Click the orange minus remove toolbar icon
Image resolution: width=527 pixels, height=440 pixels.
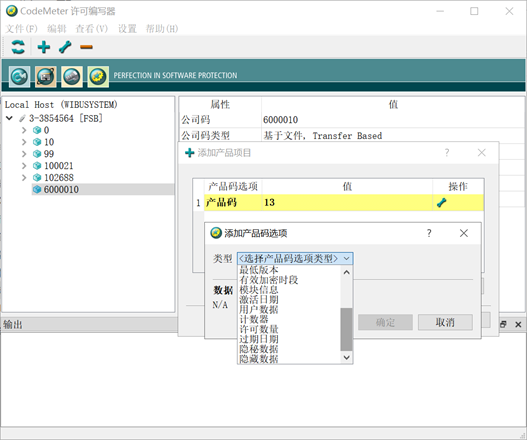[86, 47]
